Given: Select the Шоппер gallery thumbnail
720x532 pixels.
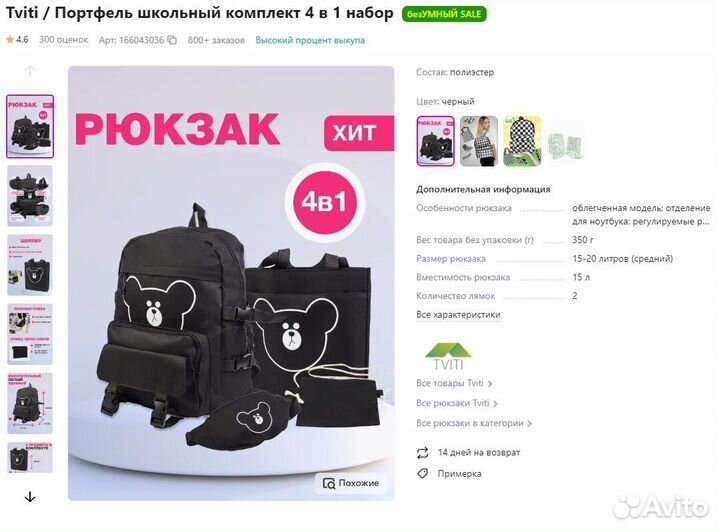Looking at the screenshot, I should 30,265.
